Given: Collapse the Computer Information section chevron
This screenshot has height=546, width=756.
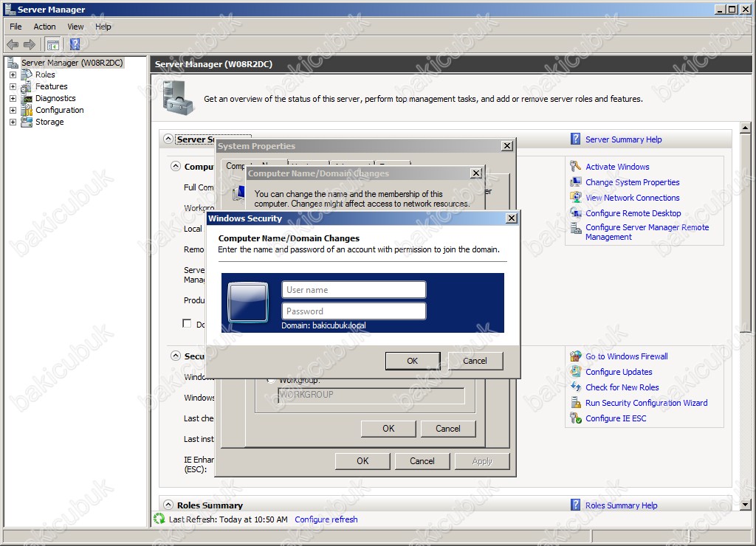Looking at the screenshot, I should [175, 166].
